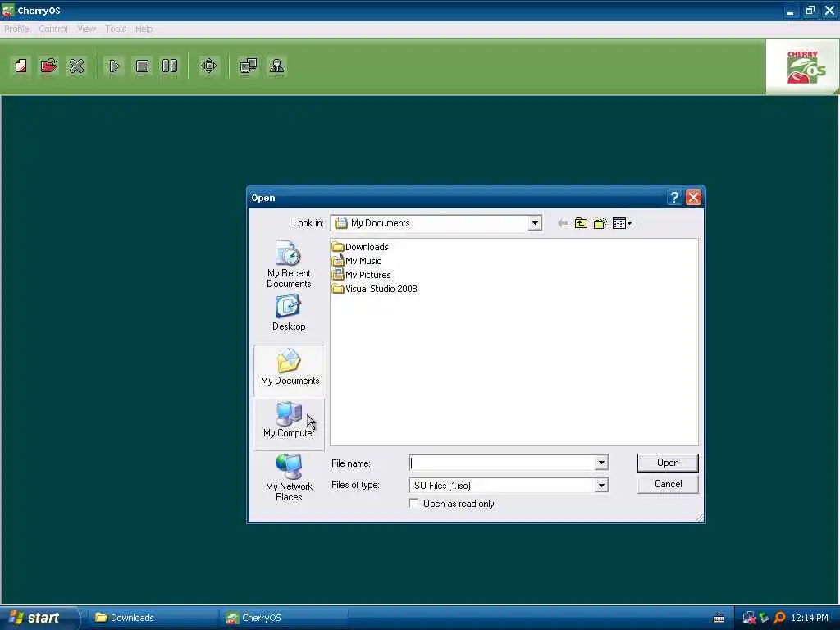Click the Delete profile X icon in toolbar
Screen dimensions: 840x630
(76, 66)
